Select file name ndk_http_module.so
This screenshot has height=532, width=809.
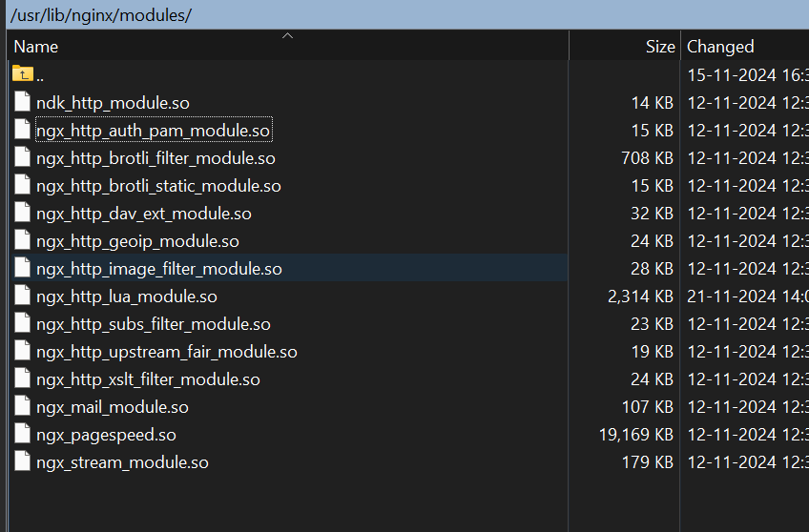click(113, 103)
